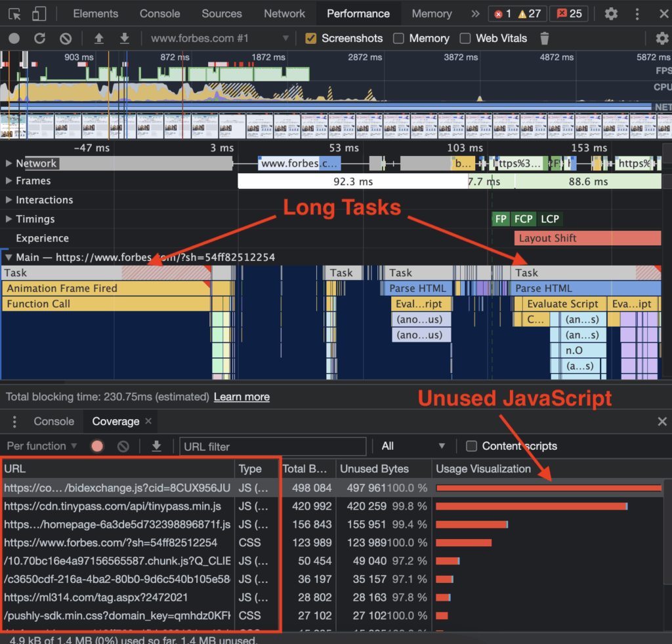
Task: Enable the Web Vitals checkbox
Action: click(465, 38)
